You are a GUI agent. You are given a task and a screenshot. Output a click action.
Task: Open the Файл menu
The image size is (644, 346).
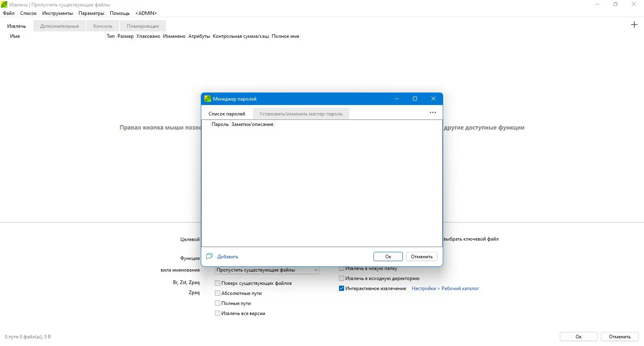click(x=8, y=13)
